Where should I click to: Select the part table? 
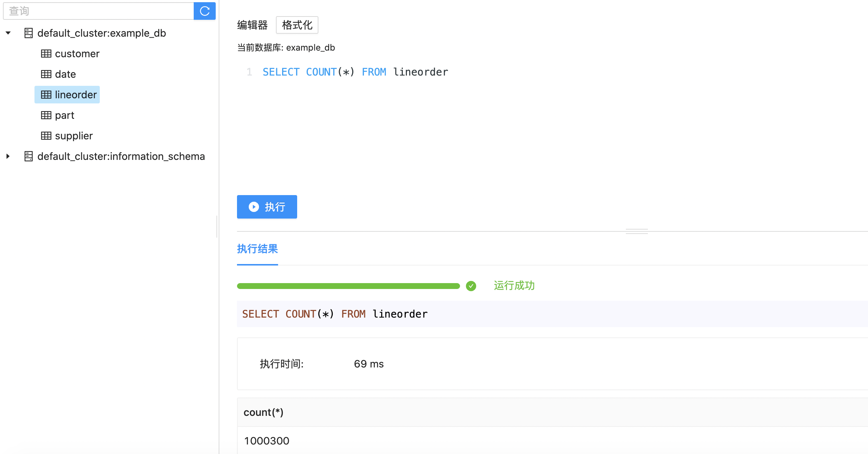coord(65,115)
